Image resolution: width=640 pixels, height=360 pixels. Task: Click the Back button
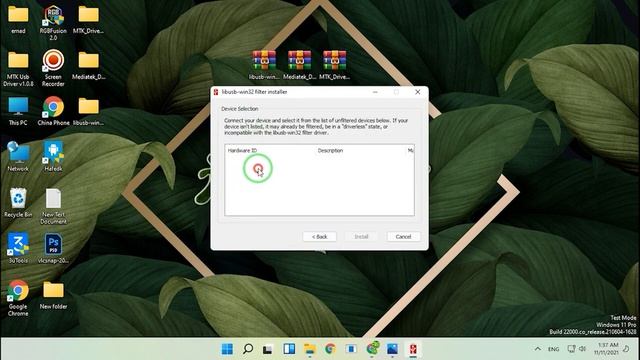click(x=320, y=237)
